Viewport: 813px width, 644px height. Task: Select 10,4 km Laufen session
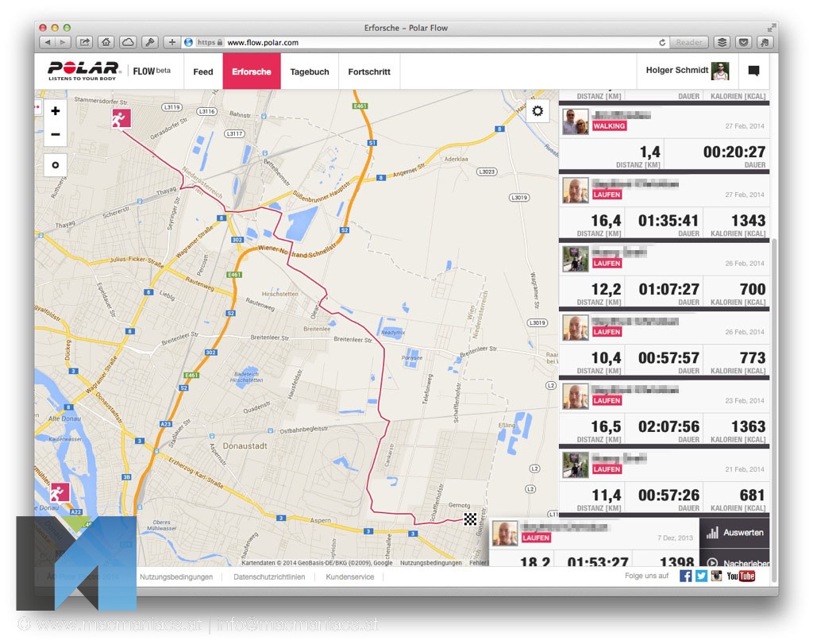coord(665,344)
